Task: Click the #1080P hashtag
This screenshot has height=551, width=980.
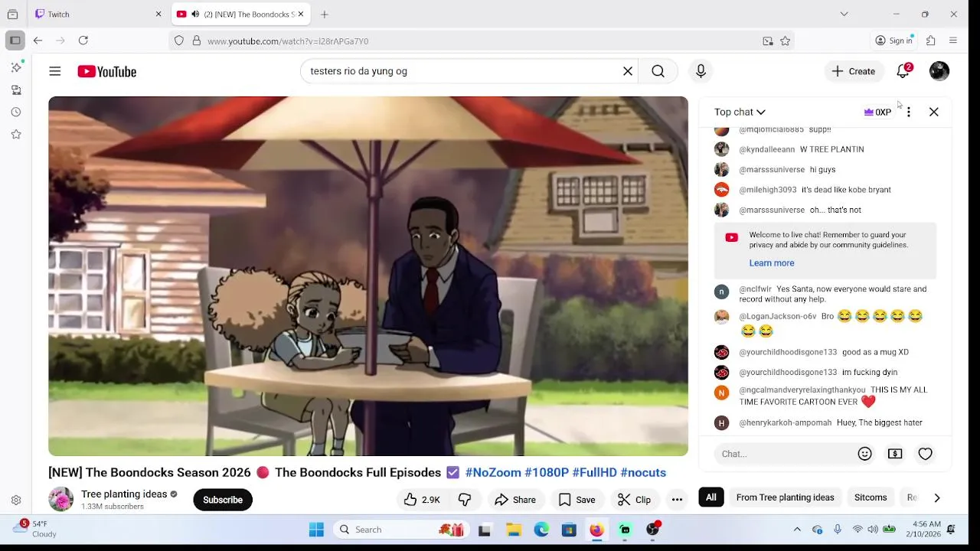Action: click(547, 472)
